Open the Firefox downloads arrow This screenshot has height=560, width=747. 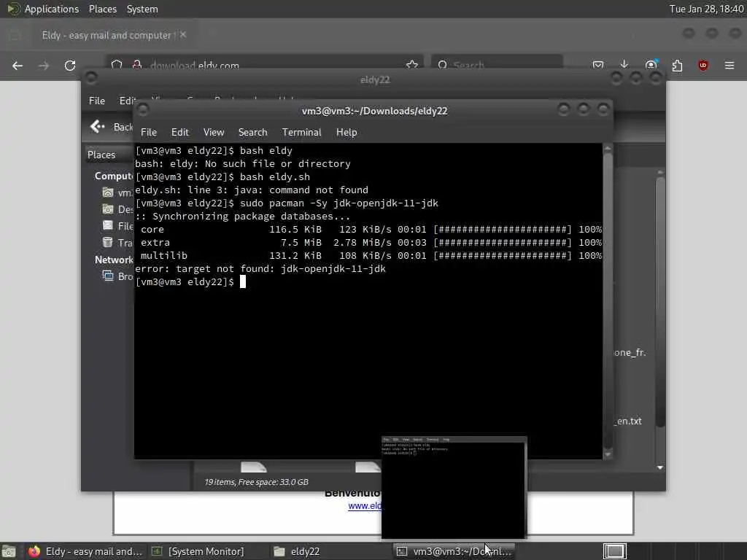[x=624, y=65]
